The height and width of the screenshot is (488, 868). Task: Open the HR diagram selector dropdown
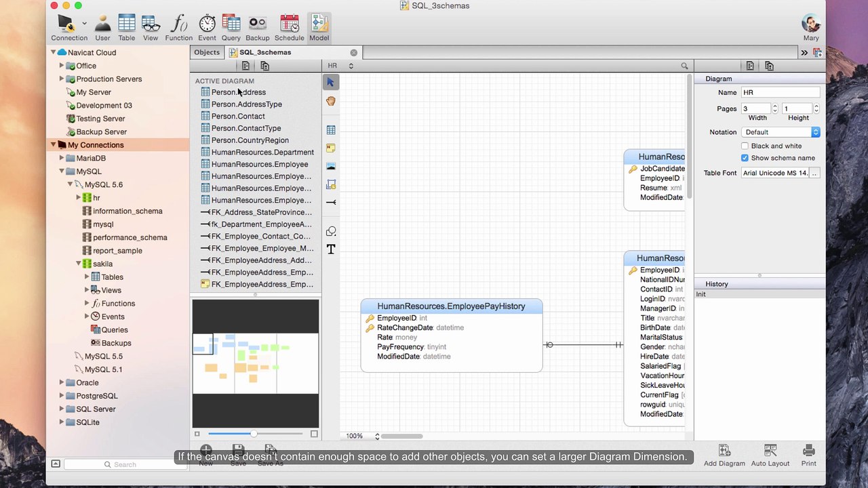coord(340,66)
